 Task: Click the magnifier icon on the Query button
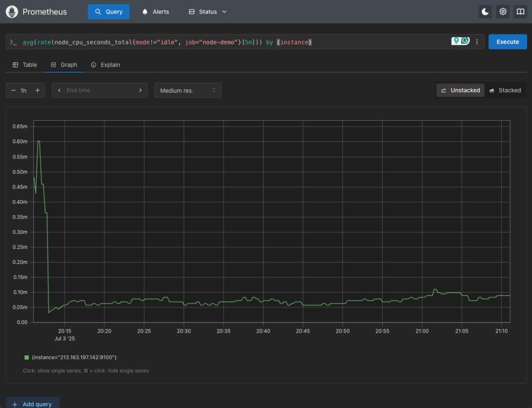pyautogui.click(x=98, y=11)
